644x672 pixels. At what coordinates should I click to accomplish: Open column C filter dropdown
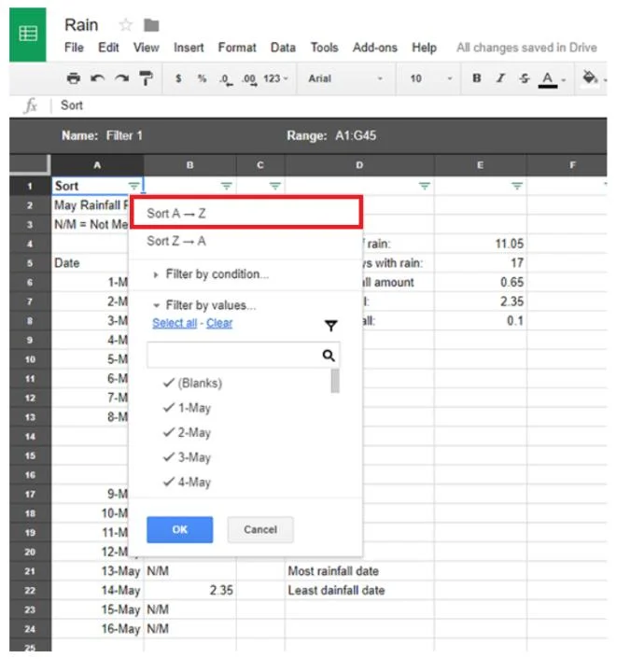tap(275, 186)
